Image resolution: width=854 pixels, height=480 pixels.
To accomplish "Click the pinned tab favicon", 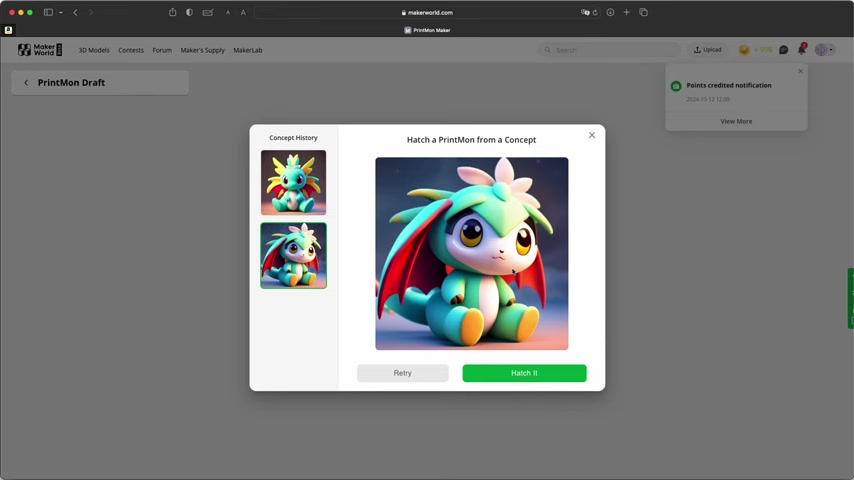I will coord(8,30).
